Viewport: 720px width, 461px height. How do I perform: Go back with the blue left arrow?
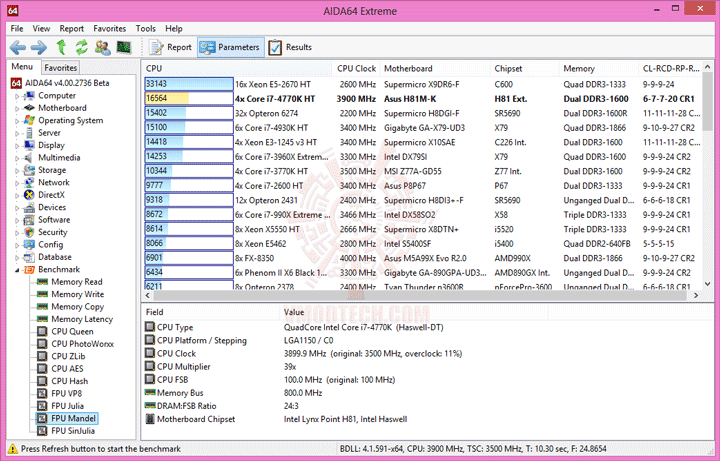coord(17,47)
